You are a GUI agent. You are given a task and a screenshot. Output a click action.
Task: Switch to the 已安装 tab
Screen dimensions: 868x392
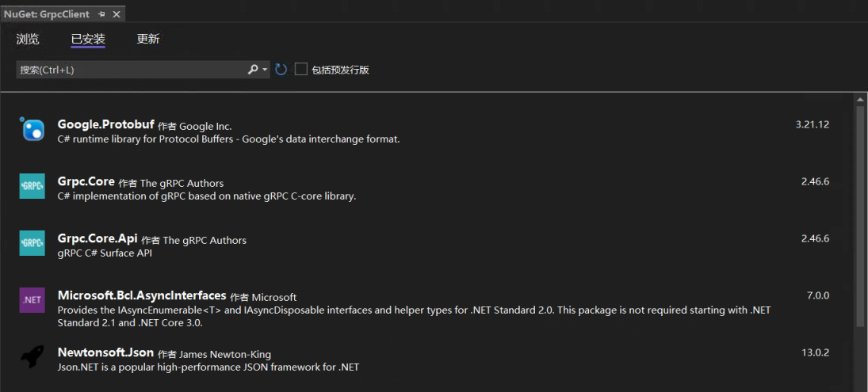88,39
